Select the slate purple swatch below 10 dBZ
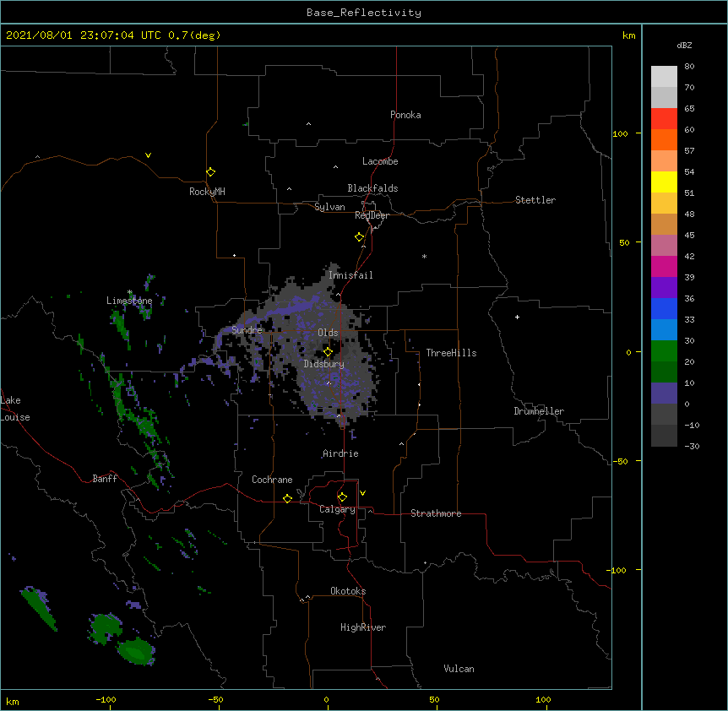728x711 pixels. click(x=664, y=393)
